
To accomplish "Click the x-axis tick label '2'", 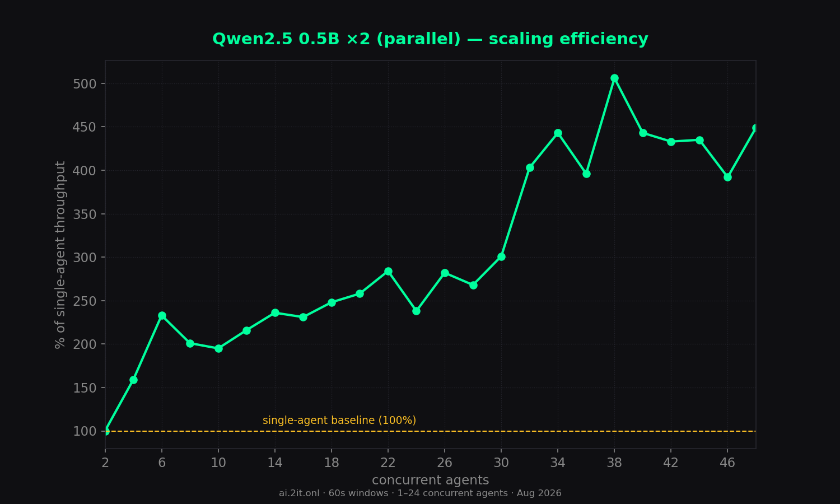I will pos(105,463).
